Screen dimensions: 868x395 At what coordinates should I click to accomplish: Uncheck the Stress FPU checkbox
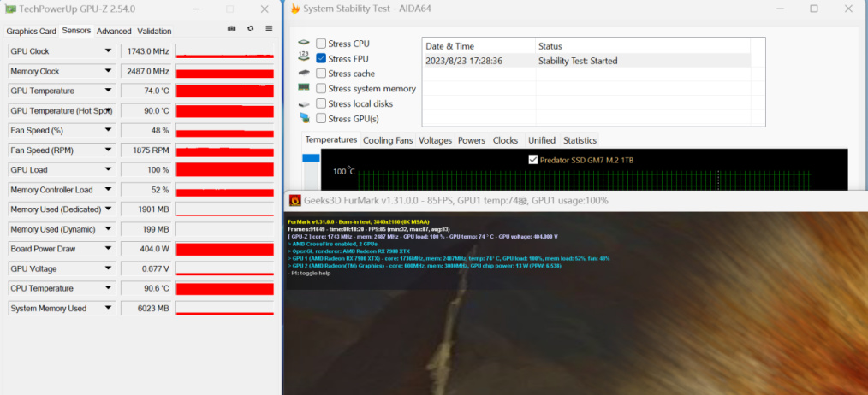[321, 58]
